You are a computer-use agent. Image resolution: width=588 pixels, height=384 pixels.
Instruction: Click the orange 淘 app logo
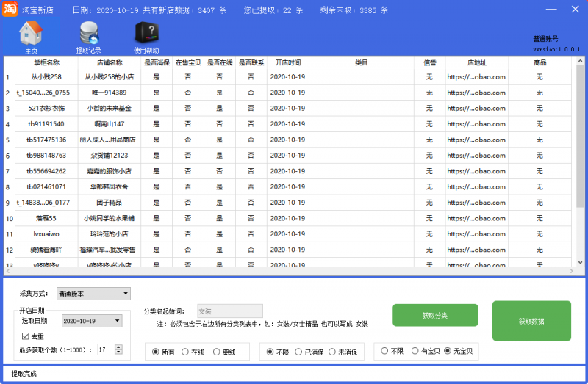pos(10,10)
